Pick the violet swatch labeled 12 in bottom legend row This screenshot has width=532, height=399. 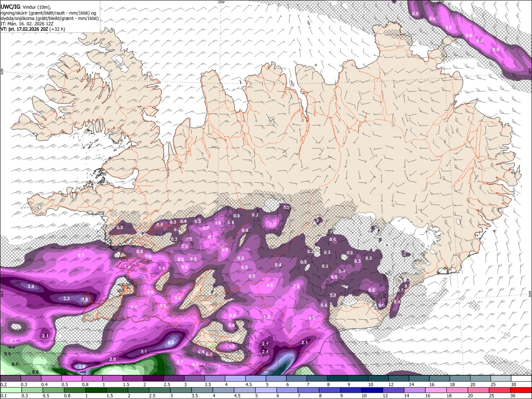(x=394, y=390)
